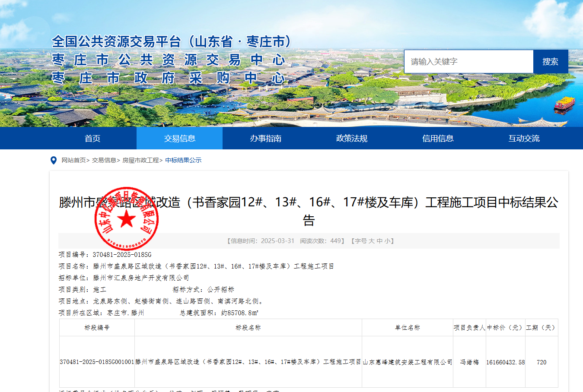Go to the 互动交流 page
The width and height of the screenshot is (583, 392).
tap(523, 138)
